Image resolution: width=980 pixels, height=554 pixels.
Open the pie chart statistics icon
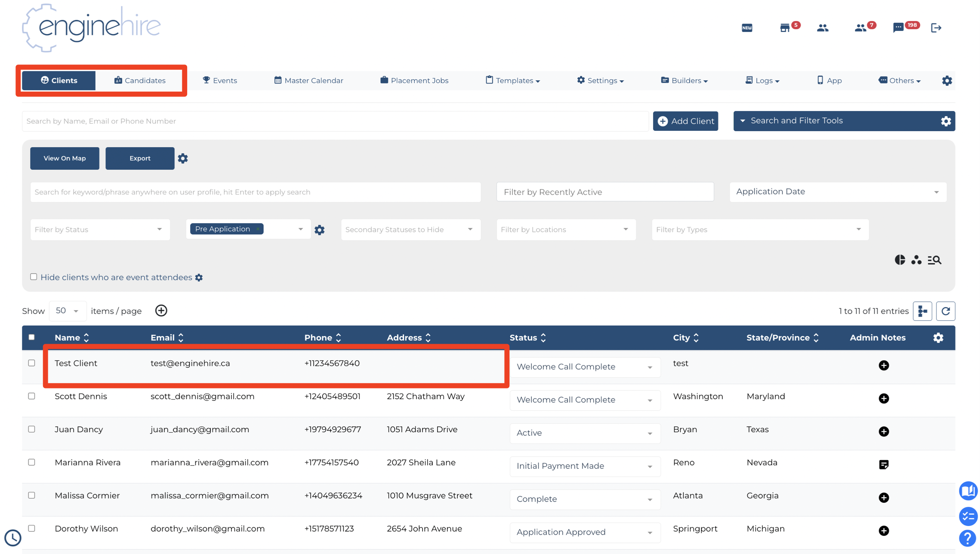(900, 260)
